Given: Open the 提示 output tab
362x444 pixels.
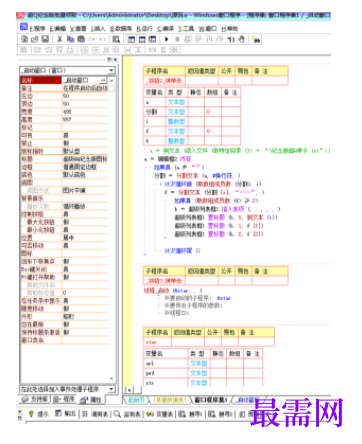Looking at the screenshot, I should (x=39, y=414).
